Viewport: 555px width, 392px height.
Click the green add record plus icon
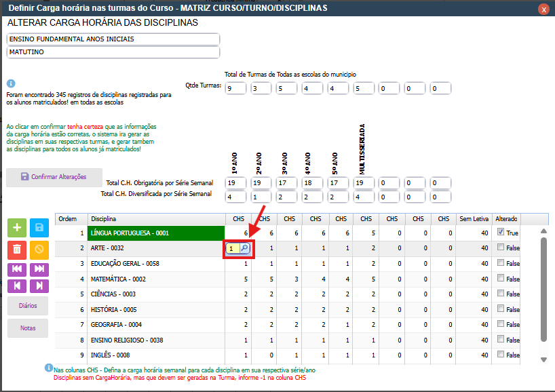(x=17, y=229)
